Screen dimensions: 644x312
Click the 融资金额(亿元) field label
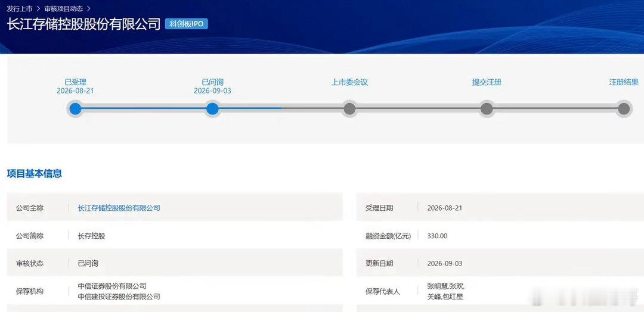(x=388, y=236)
